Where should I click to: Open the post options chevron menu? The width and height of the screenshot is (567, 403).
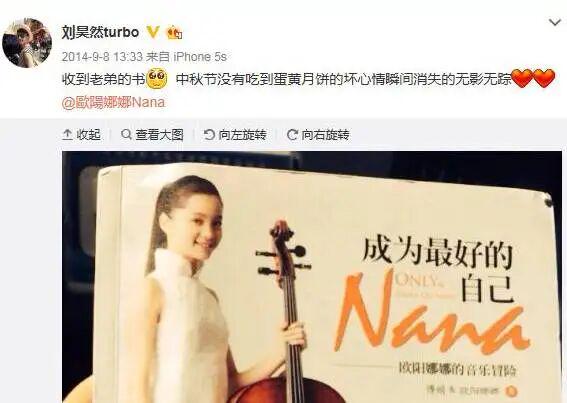tap(555, 22)
